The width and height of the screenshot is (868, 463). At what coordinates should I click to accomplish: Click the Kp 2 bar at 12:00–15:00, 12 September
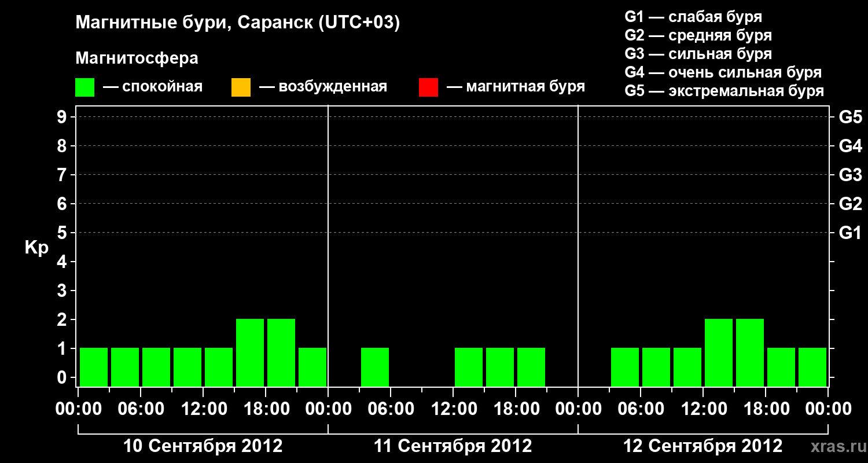(x=719, y=352)
